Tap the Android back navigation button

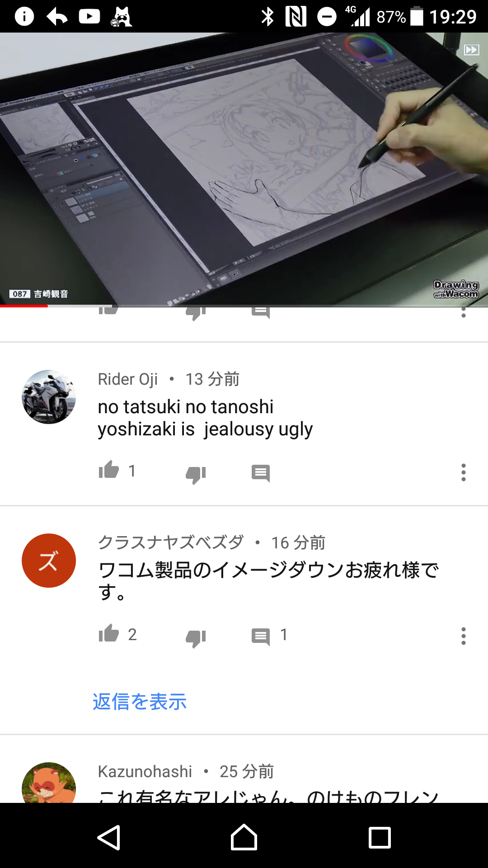[x=108, y=838]
